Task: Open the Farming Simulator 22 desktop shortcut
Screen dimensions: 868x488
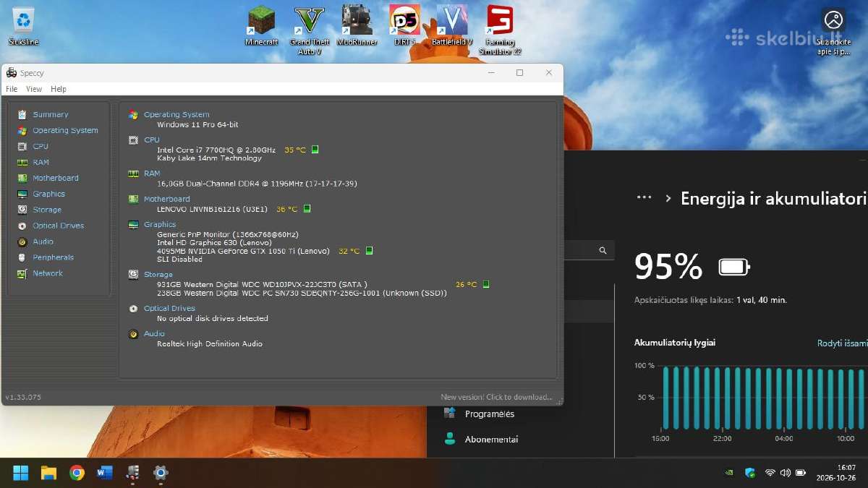Action: pos(500,30)
